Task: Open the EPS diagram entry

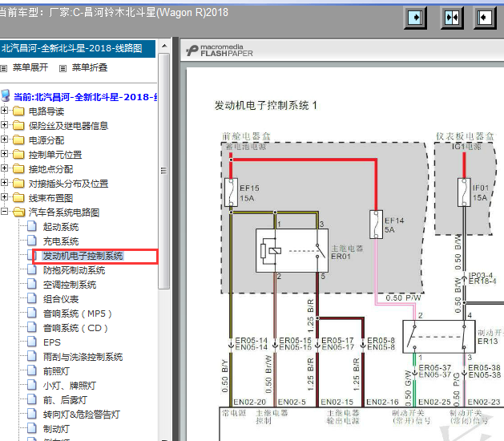Action: (x=52, y=342)
